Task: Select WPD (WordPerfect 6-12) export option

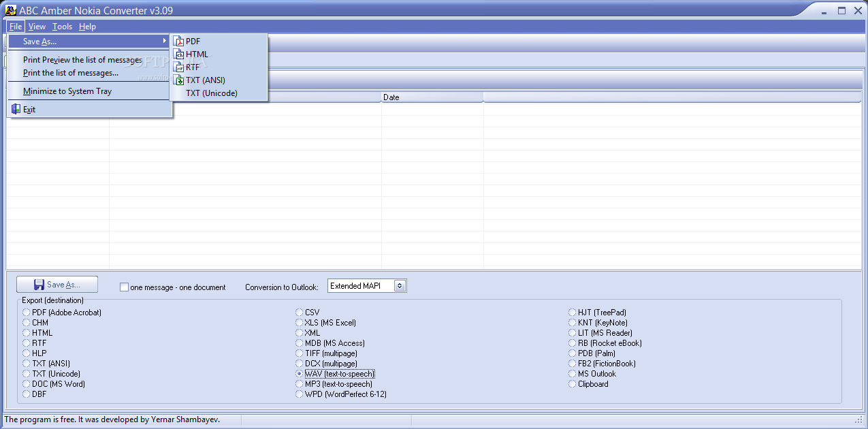Action: point(342,394)
